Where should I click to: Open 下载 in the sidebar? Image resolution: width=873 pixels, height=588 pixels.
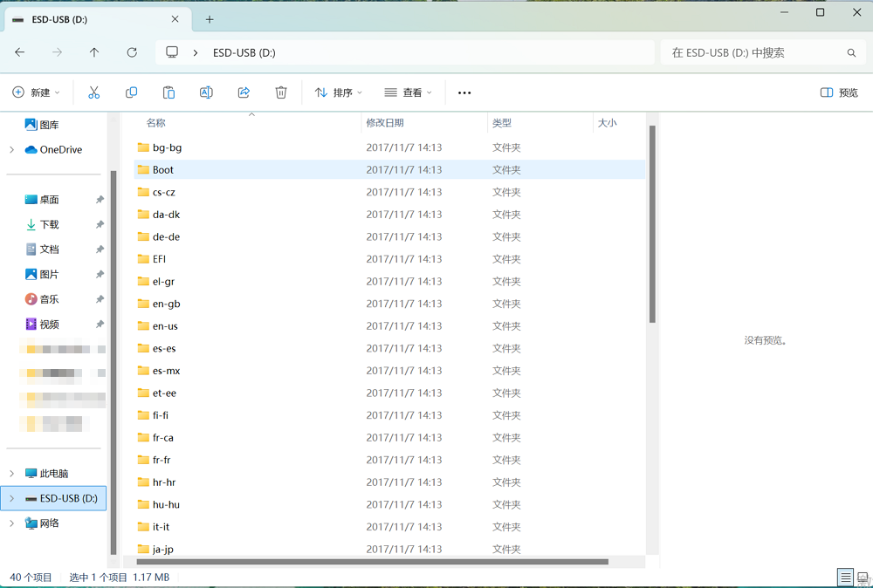pyautogui.click(x=49, y=224)
